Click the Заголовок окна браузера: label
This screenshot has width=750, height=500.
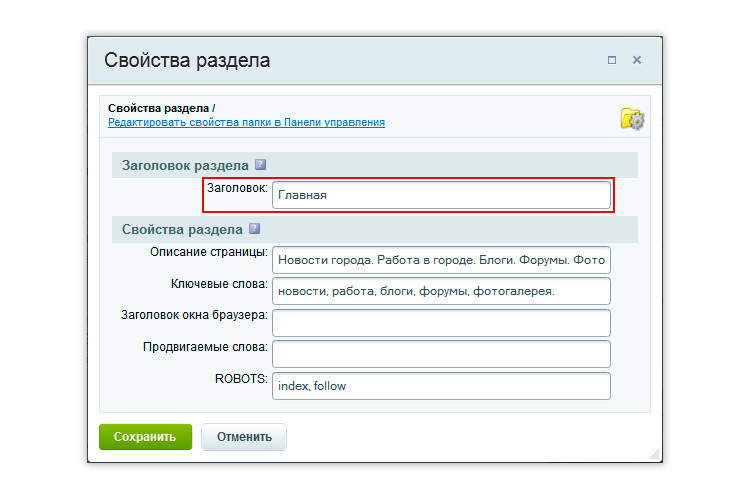click(194, 315)
